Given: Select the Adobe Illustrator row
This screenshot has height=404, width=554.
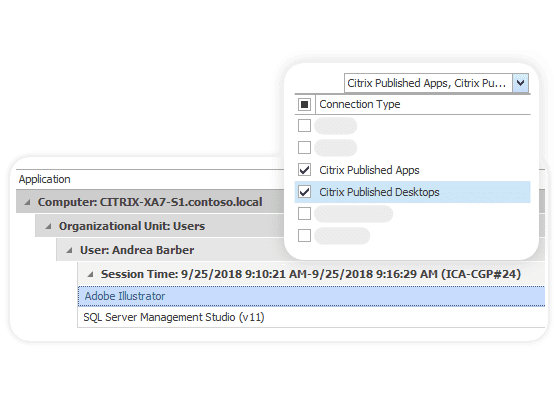Looking at the screenshot, I should (311, 296).
